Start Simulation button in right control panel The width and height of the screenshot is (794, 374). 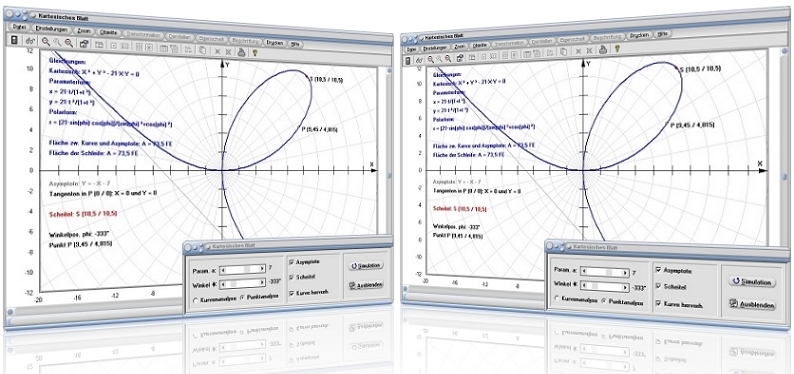point(752,282)
